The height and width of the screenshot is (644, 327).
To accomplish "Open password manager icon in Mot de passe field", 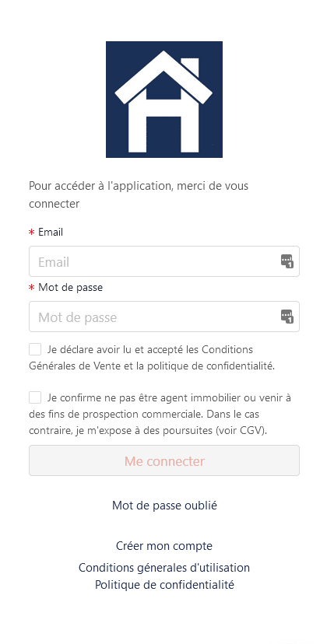I will [287, 317].
